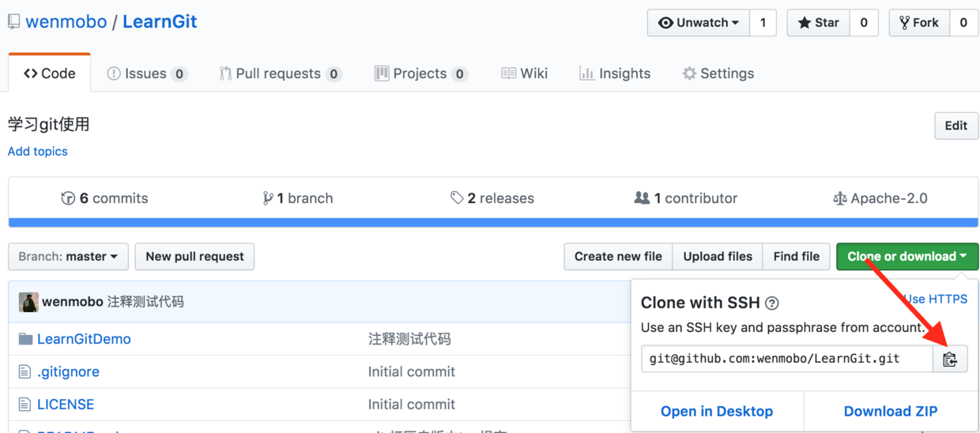This screenshot has height=433, width=980.
Task: Open the Pull requests tab
Action: click(x=281, y=73)
